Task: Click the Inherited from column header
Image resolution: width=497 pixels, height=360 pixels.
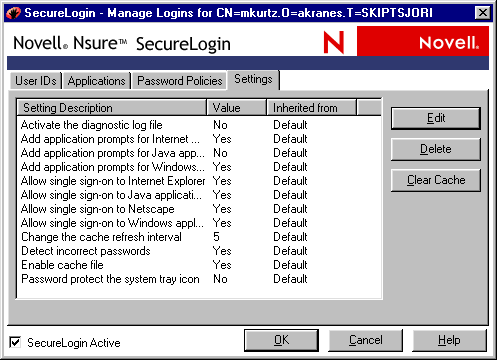Action: coord(312,108)
